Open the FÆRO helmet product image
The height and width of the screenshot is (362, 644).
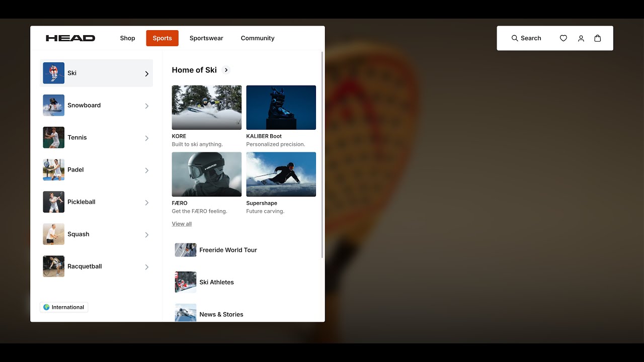coord(207,174)
